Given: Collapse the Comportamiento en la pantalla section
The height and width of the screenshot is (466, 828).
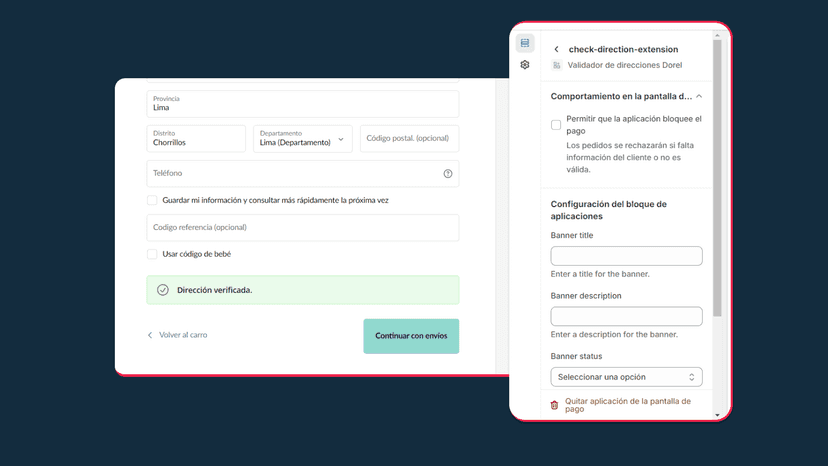Looking at the screenshot, I should (699, 96).
